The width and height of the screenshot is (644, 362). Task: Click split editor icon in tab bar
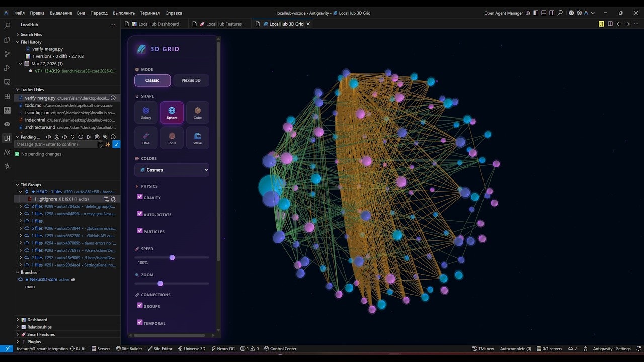tap(610, 24)
